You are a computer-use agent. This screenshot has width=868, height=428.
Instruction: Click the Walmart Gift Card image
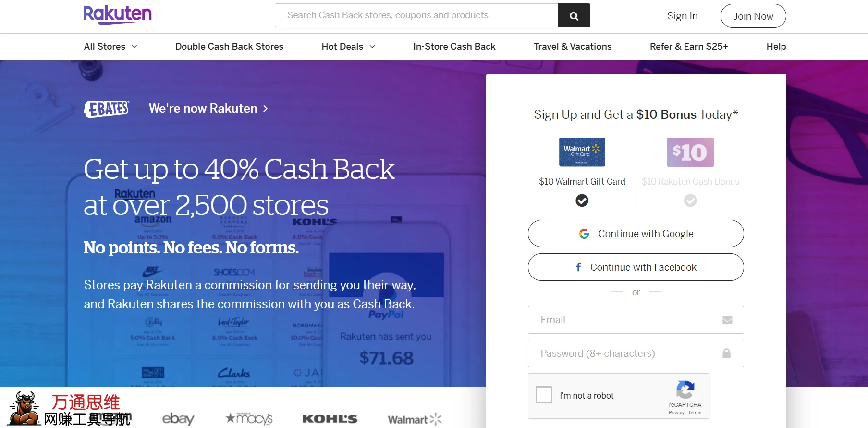click(x=582, y=152)
